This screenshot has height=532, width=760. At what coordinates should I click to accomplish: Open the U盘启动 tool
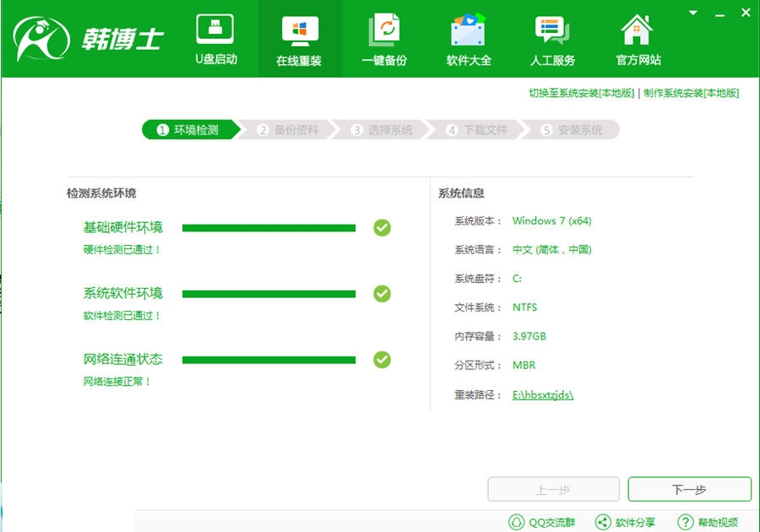click(x=216, y=30)
